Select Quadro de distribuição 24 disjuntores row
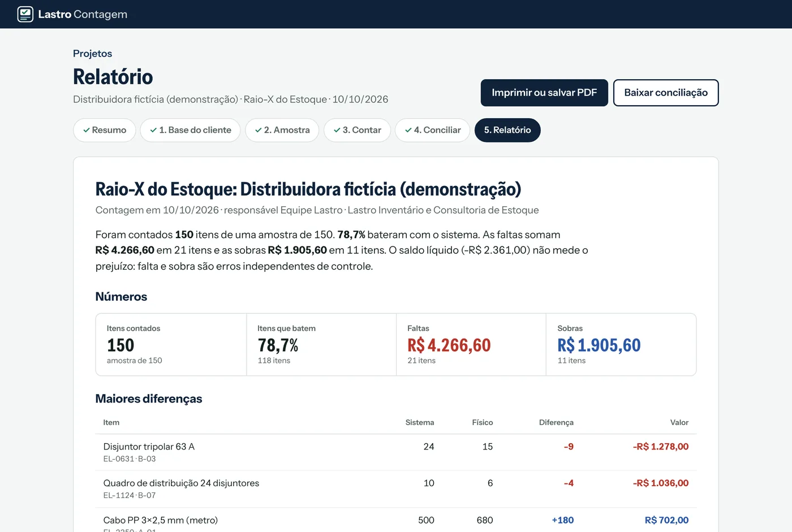 coord(396,489)
